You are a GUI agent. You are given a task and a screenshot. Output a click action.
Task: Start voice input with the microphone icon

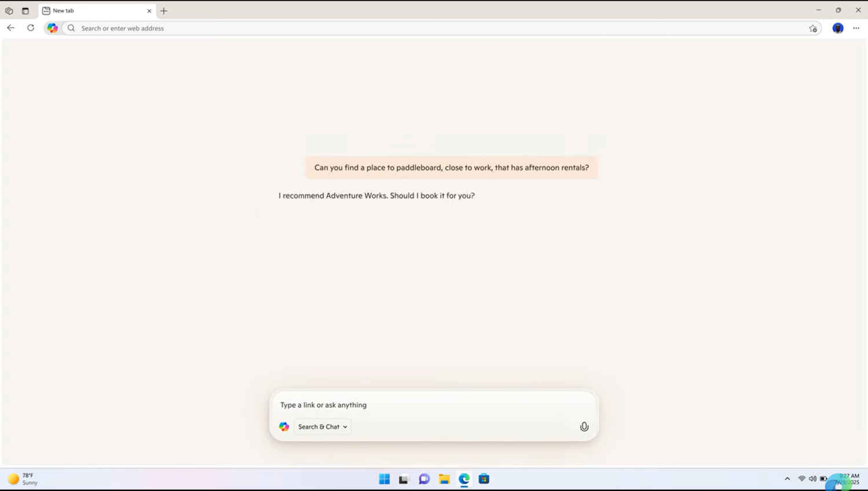pos(584,427)
